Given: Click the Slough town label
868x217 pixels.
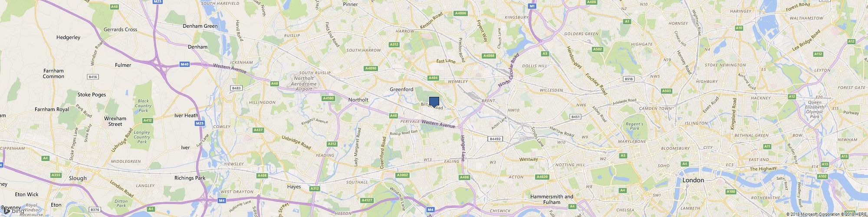Looking at the screenshot, I should 78,178.
